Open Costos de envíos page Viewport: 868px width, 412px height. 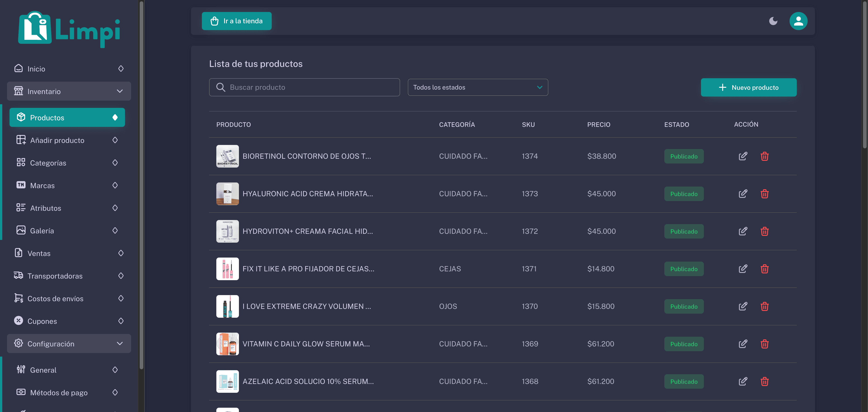click(69, 298)
